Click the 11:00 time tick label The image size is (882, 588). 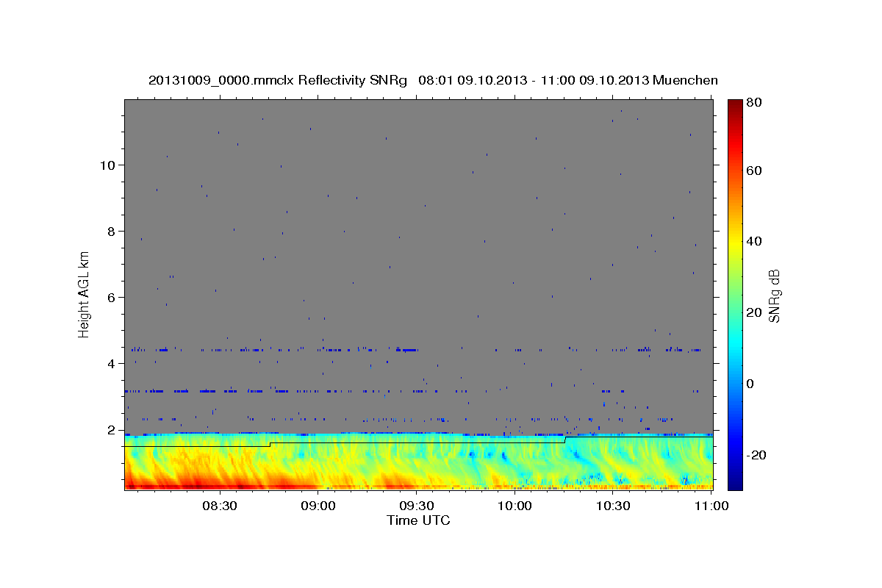point(711,506)
